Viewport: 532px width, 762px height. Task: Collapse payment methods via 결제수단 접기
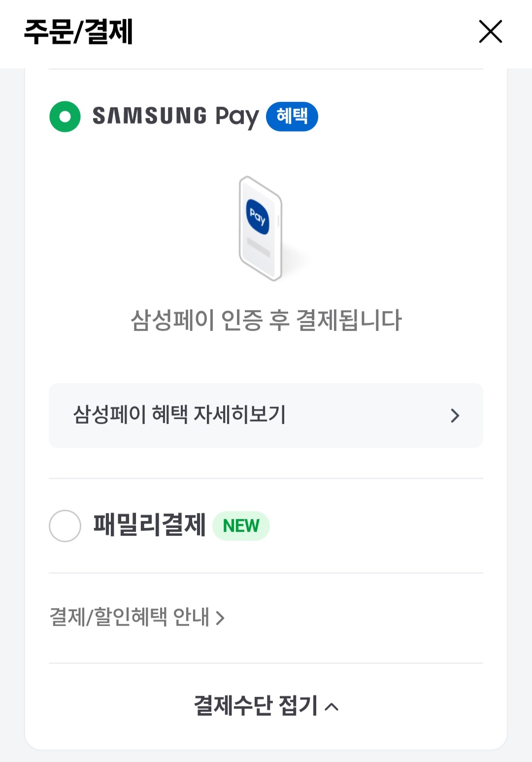256,706
